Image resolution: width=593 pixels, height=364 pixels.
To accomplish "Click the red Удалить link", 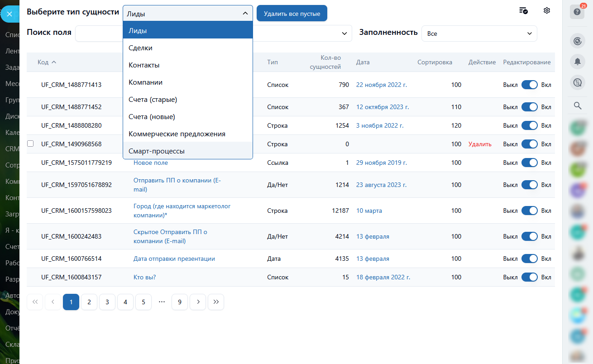I will [x=480, y=144].
